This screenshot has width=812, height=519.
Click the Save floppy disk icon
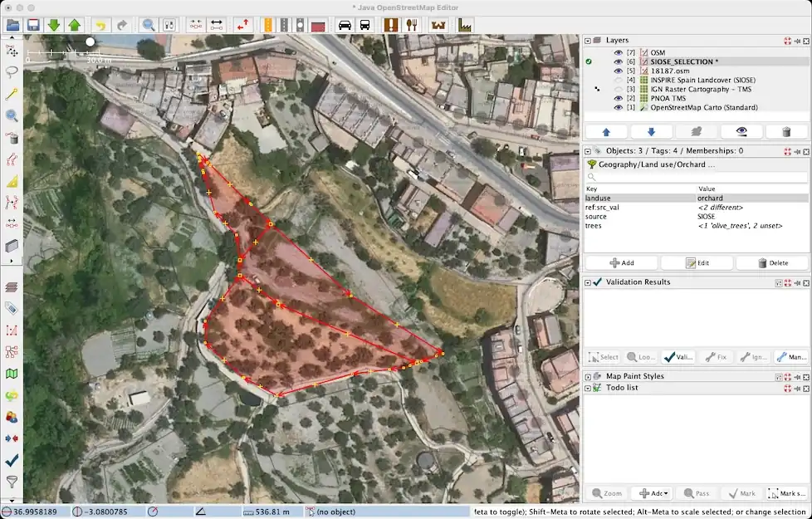(x=33, y=25)
